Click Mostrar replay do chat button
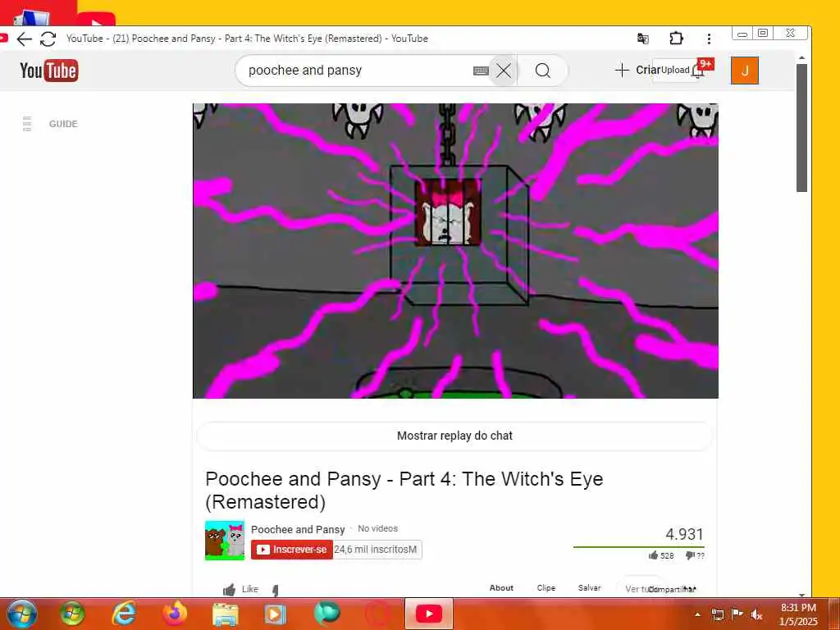840x630 pixels. (x=454, y=436)
